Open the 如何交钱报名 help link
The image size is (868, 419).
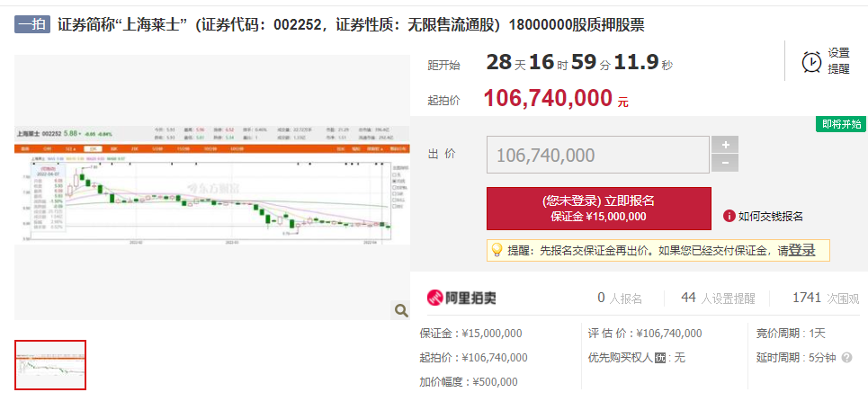(x=770, y=217)
